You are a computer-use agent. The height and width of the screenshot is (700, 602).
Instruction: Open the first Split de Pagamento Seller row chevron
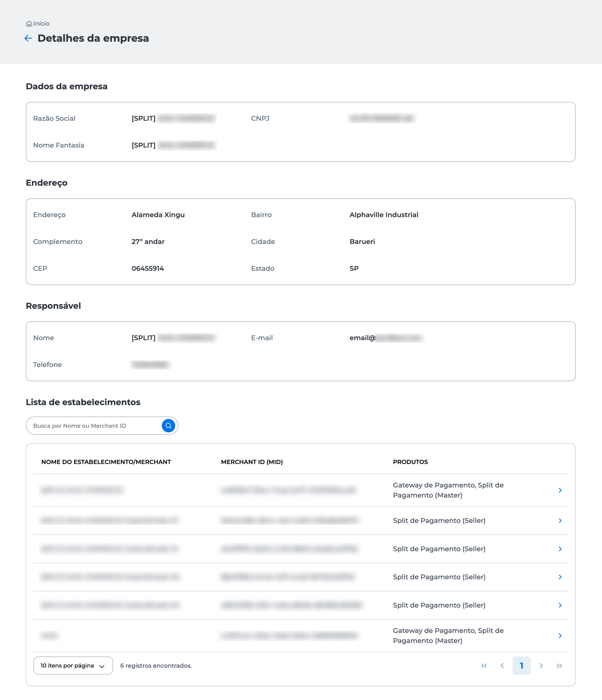560,521
